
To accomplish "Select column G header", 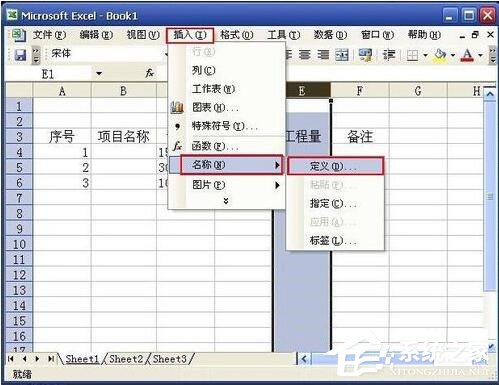I will pyautogui.click(x=418, y=90).
